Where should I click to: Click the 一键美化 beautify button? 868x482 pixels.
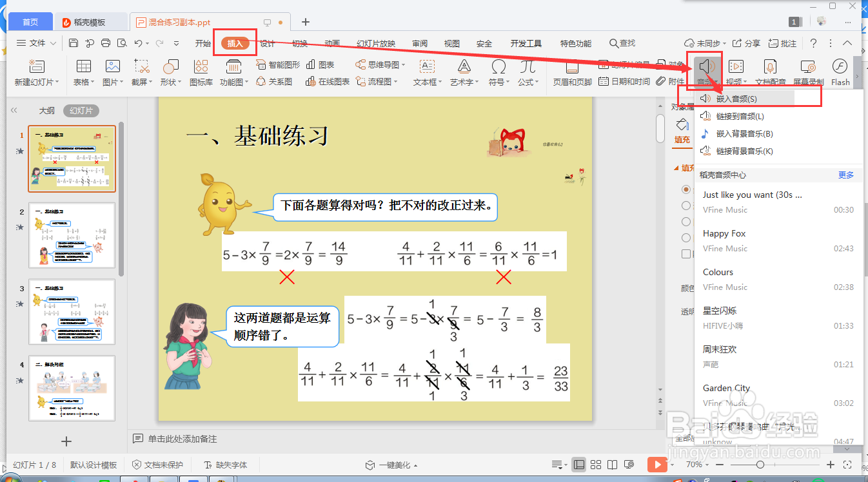click(396, 464)
